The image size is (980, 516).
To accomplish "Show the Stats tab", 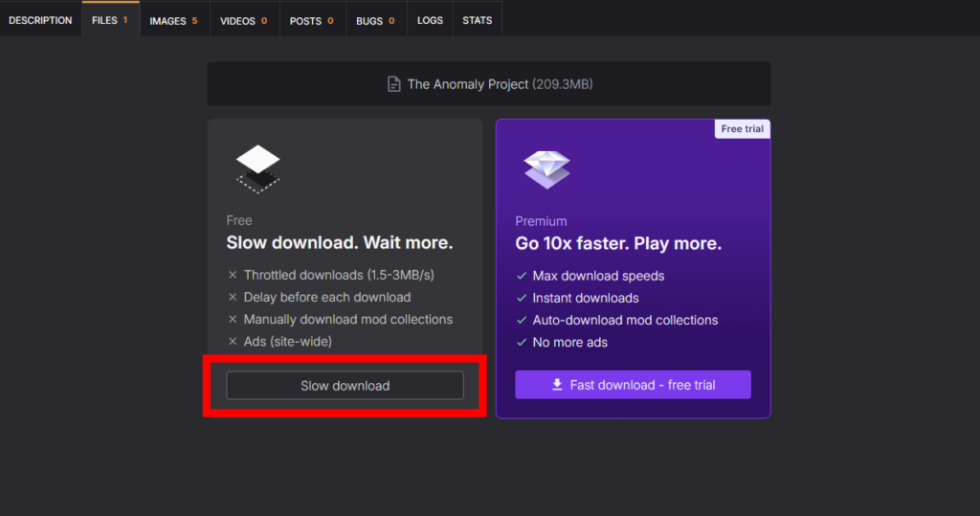I will pyautogui.click(x=477, y=20).
